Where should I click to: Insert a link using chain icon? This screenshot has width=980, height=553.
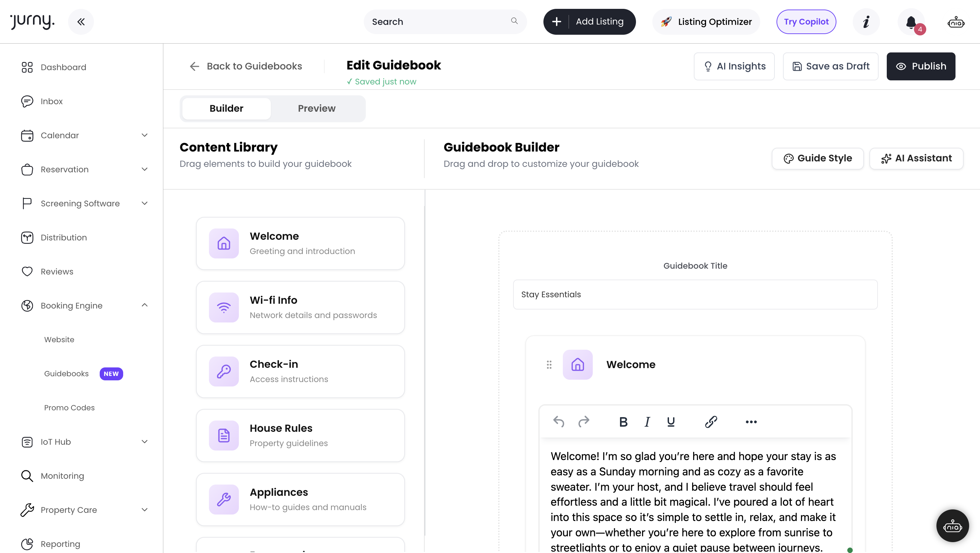710,421
